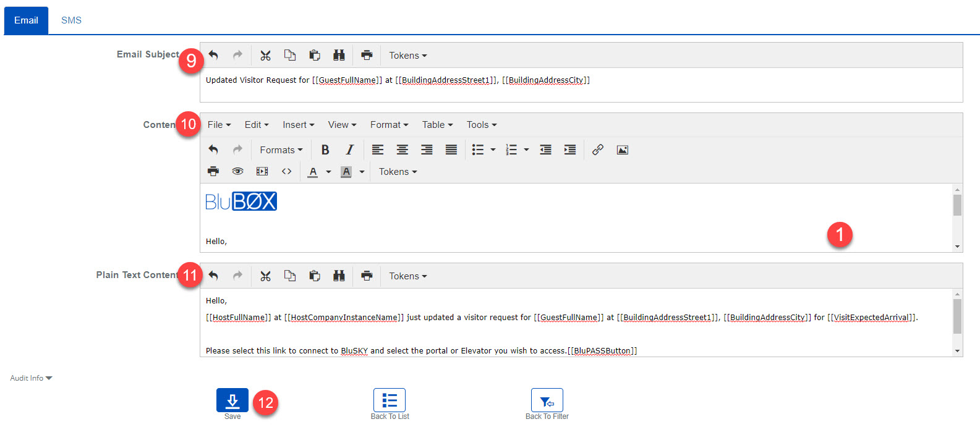Image resolution: width=980 pixels, height=427 pixels.
Task: Click find and replace in Plain Text toolbar
Action: point(339,276)
